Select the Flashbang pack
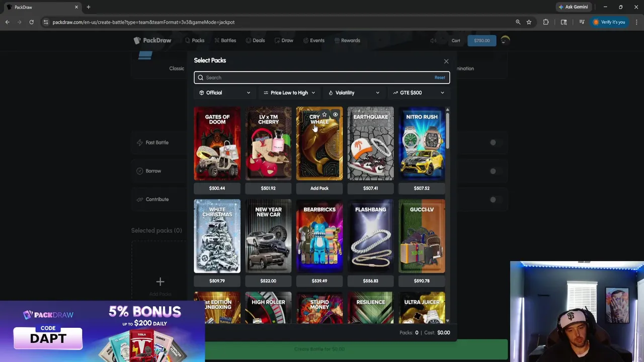 click(x=371, y=236)
